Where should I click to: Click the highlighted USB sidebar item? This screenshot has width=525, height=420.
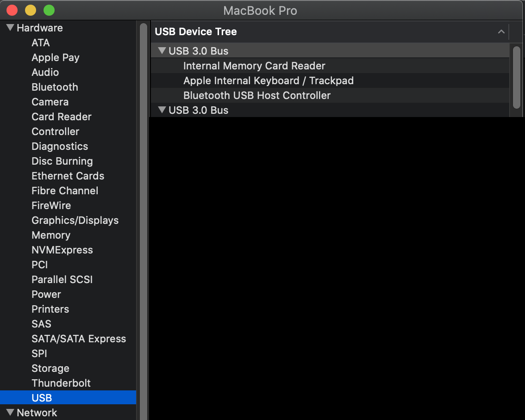click(x=68, y=398)
